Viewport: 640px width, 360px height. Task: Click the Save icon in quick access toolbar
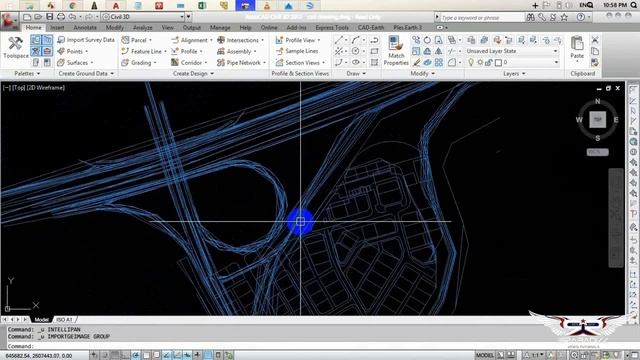click(x=49, y=17)
